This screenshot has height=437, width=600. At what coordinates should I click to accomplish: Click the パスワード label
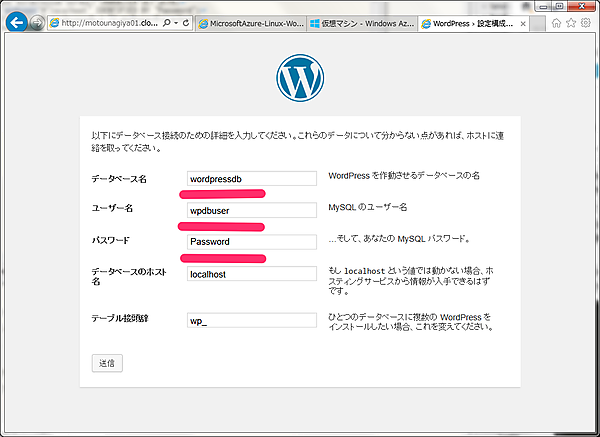(x=111, y=240)
